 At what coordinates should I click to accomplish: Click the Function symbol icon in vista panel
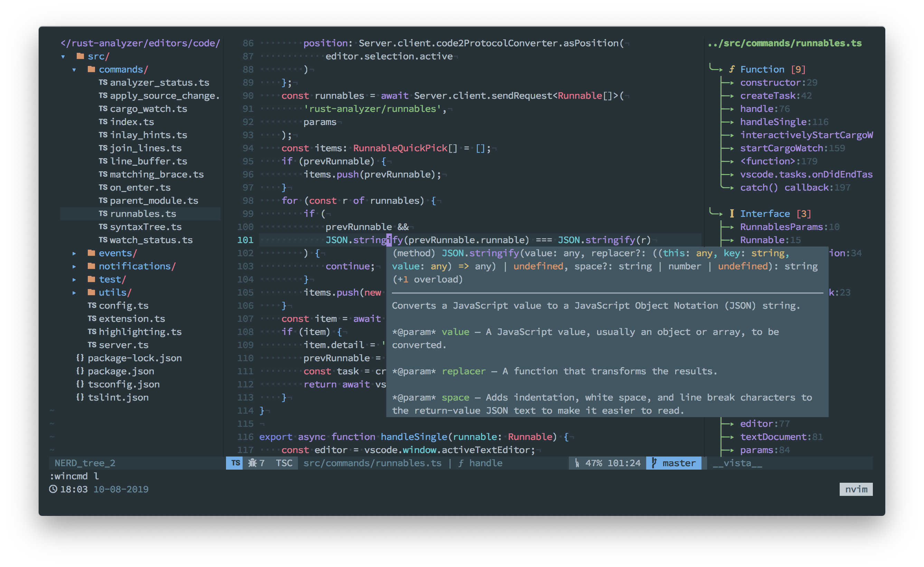point(732,69)
